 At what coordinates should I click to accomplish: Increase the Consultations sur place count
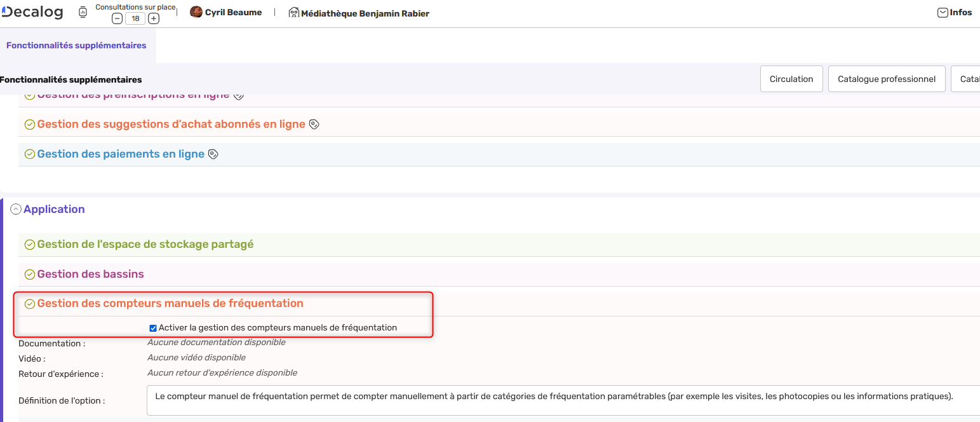(x=154, y=18)
